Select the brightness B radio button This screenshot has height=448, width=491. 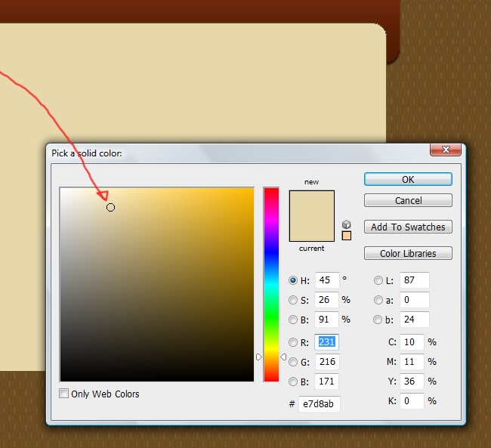pos(293,320)
